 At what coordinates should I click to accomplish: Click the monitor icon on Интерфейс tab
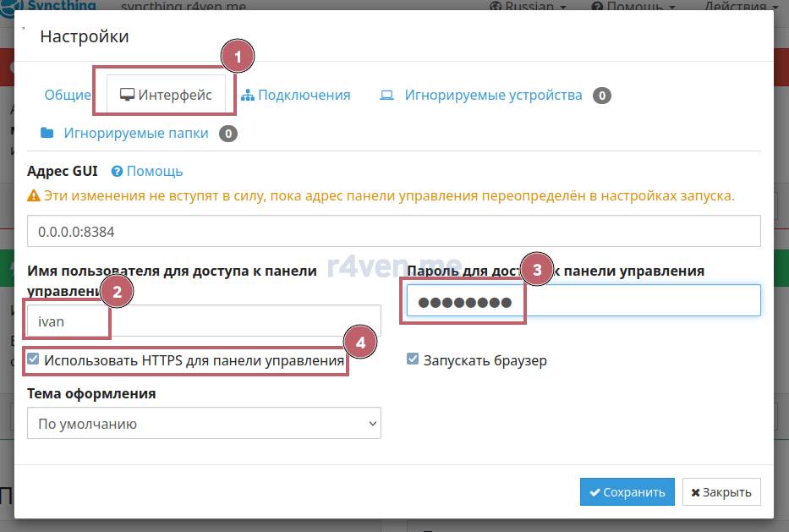(128, 95)
